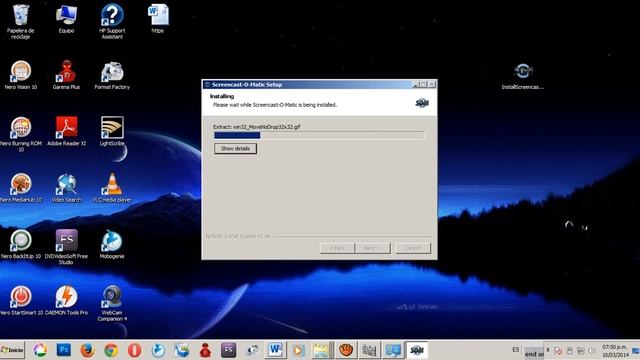Click the Cancel button in setup

point(413,248)
